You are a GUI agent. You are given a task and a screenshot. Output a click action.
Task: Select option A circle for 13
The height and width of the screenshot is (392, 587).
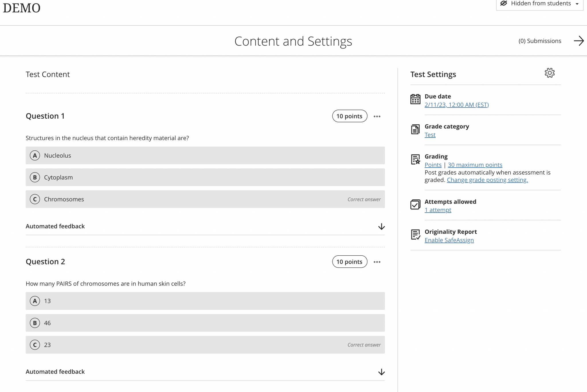click(x=35, y=301)
